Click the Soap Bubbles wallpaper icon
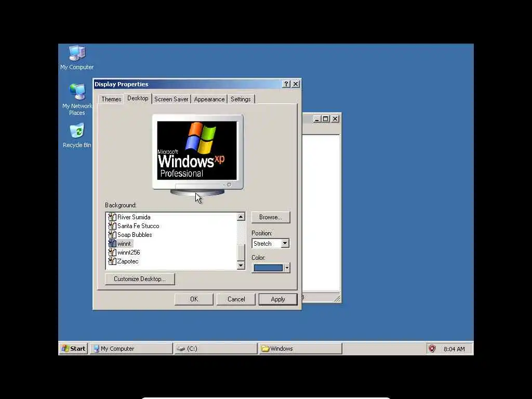This screenshot has height=399, width=532. point(112,235)
